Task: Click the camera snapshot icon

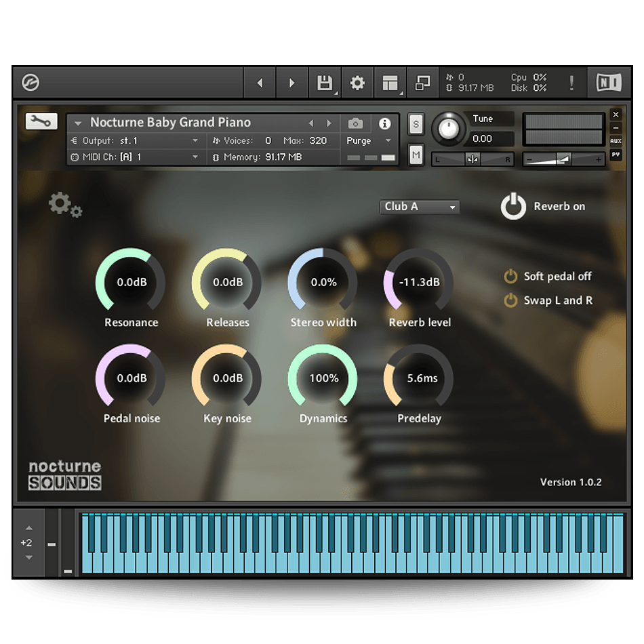Action: [x=355, y=123]
